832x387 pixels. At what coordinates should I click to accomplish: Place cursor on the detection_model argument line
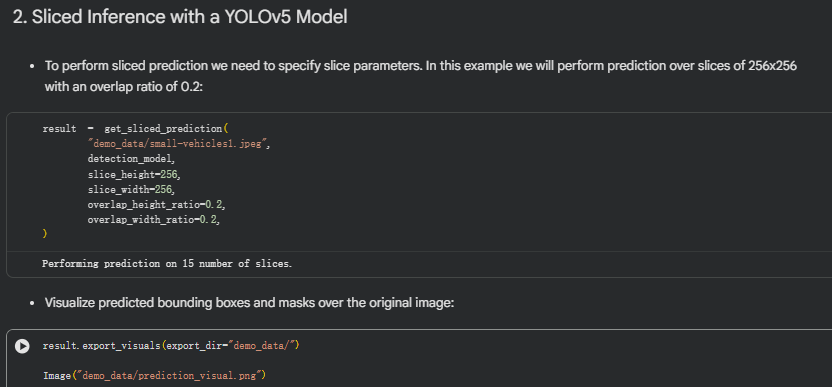coord(131,158)
